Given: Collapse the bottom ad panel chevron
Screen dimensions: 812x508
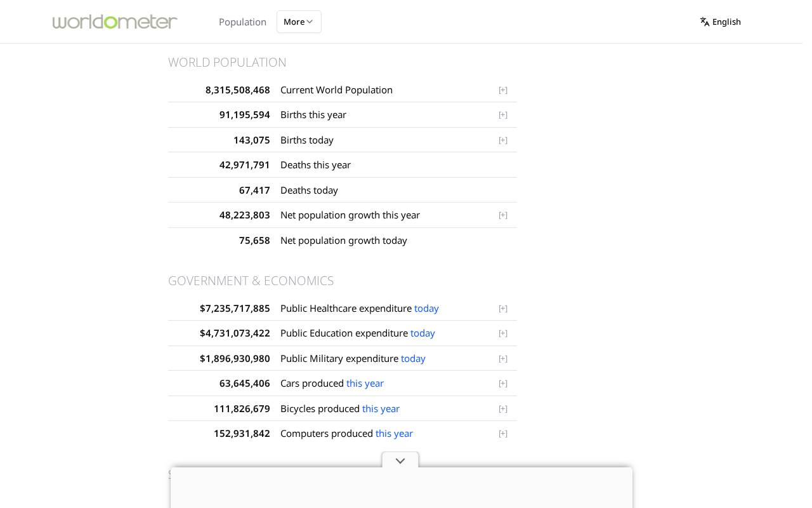Looking at the screenshot, I should [400, 460].
